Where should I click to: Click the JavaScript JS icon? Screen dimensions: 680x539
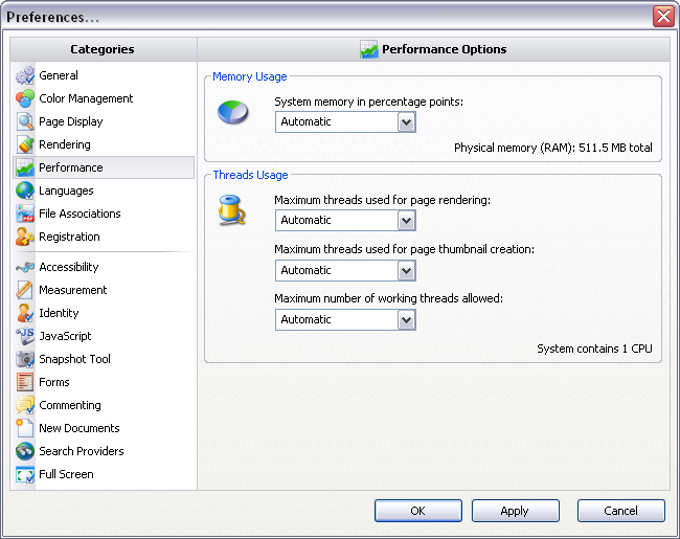click(25, 336)
